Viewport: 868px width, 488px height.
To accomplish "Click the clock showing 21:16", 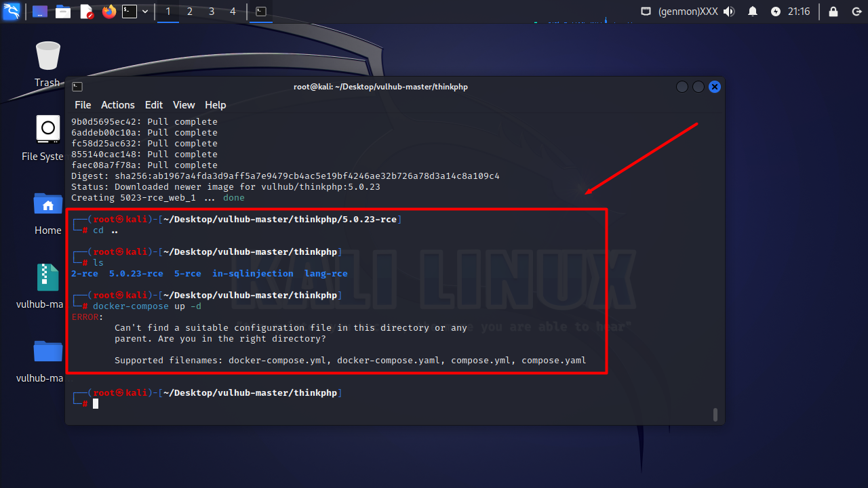I will 799,12.
